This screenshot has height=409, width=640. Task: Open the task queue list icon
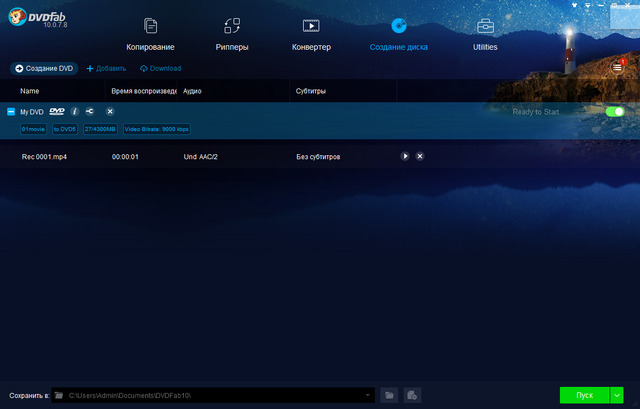point(617,67)
